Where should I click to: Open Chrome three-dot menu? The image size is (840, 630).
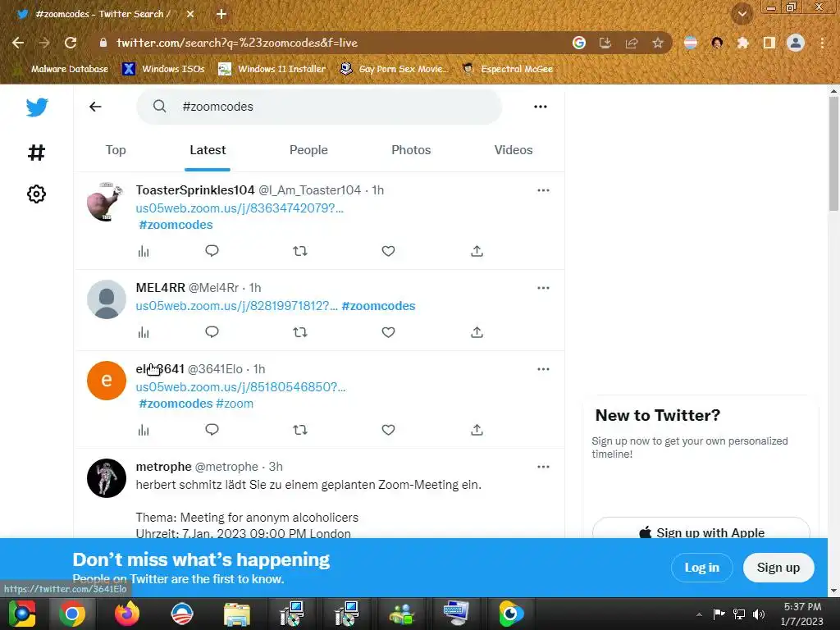tap(822, 43)
